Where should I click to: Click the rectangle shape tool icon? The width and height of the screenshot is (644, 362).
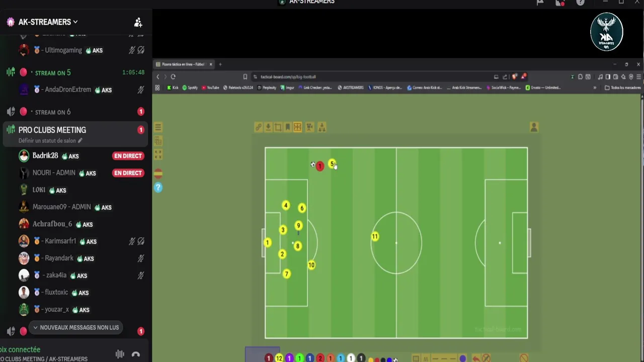pyautogui.click(x=416, y=358)
